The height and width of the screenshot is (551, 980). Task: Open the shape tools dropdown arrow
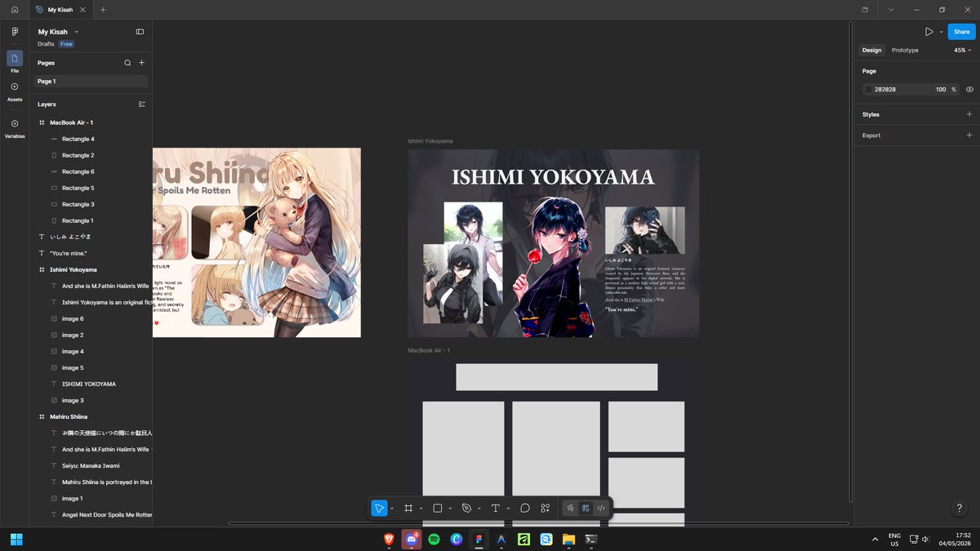click(450, 509)
